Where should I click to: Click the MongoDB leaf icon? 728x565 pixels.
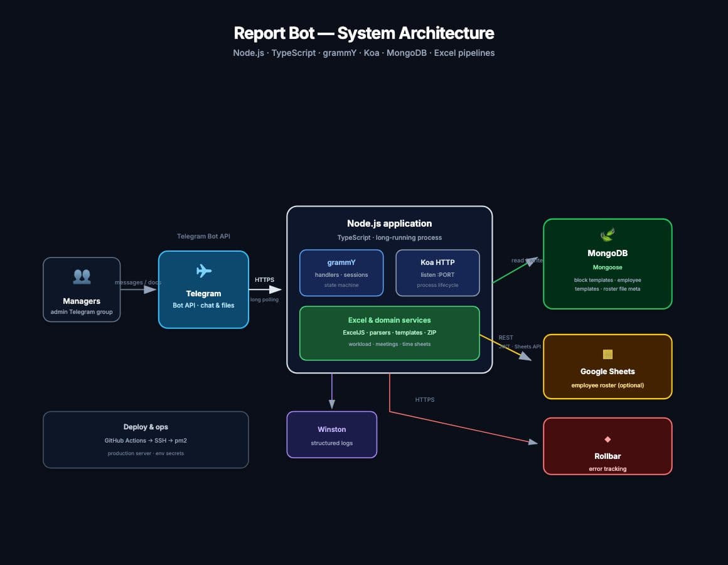608,235
